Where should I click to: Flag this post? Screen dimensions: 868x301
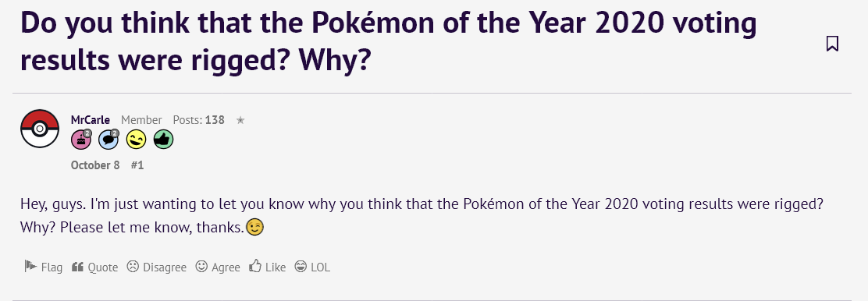43,267
